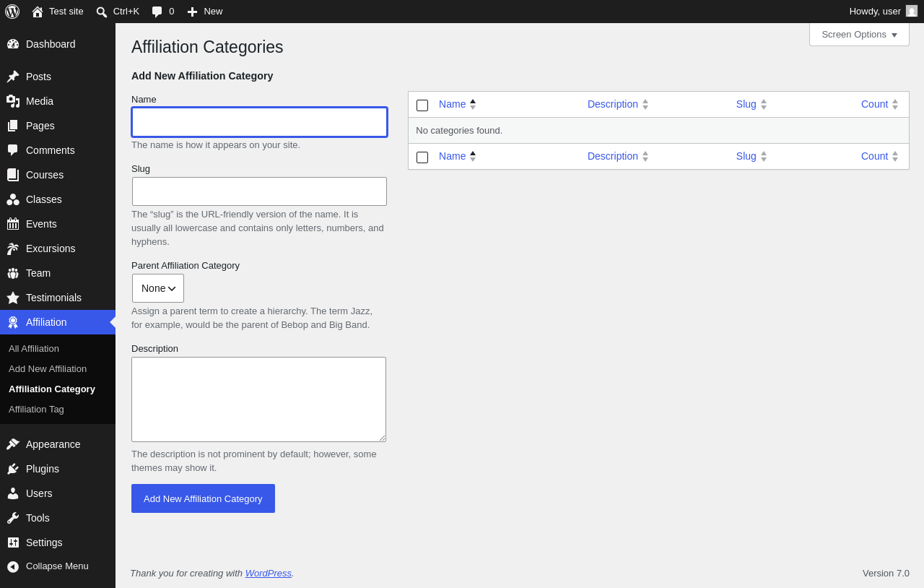Open the Plugins plug icon
The image size is (924, 588).
click(13, 469)
